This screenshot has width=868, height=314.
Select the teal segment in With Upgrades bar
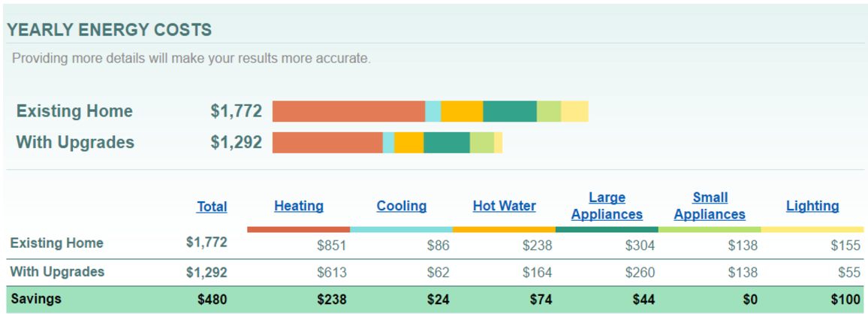(x=447, y=143)
